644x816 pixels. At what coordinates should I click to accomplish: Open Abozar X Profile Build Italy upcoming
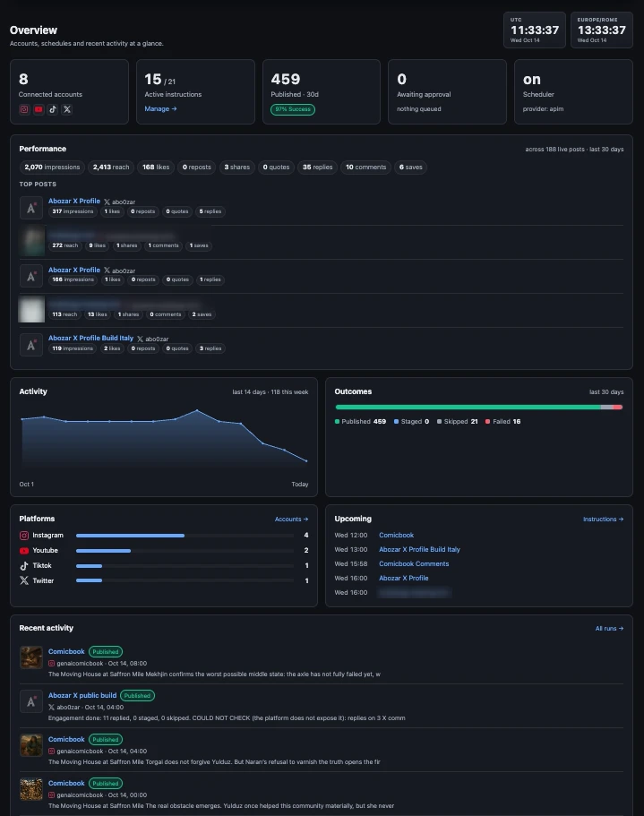click(419, 550)
